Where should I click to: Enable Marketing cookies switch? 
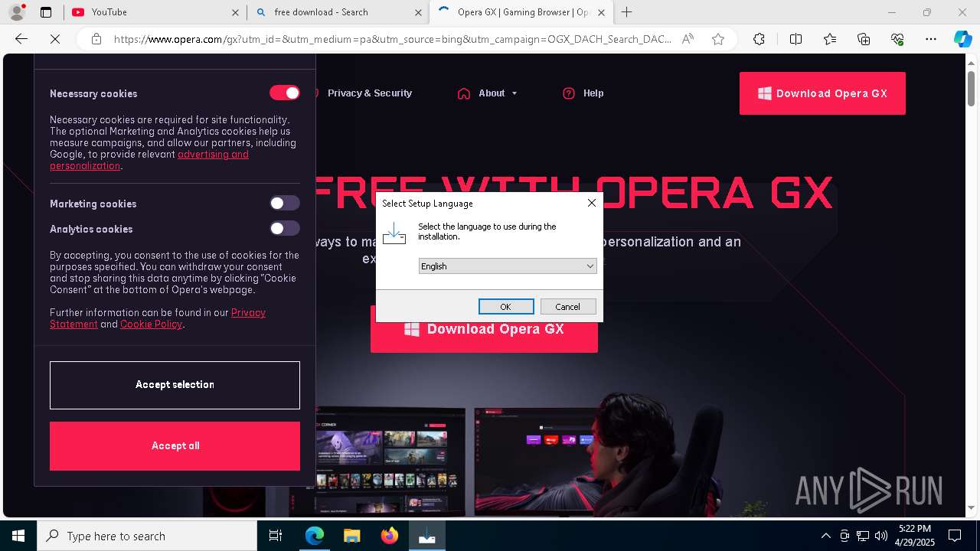tap(284, 203)
